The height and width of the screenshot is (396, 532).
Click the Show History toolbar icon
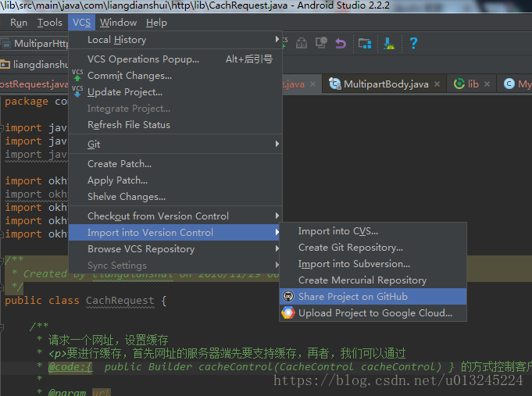tap(321, 43)
